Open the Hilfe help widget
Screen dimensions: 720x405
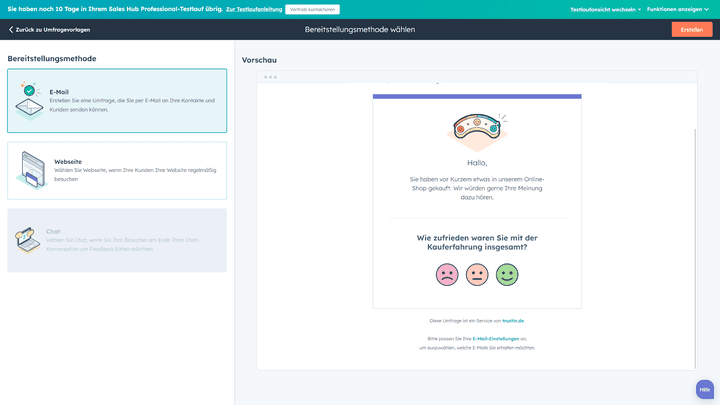[705, 389]
